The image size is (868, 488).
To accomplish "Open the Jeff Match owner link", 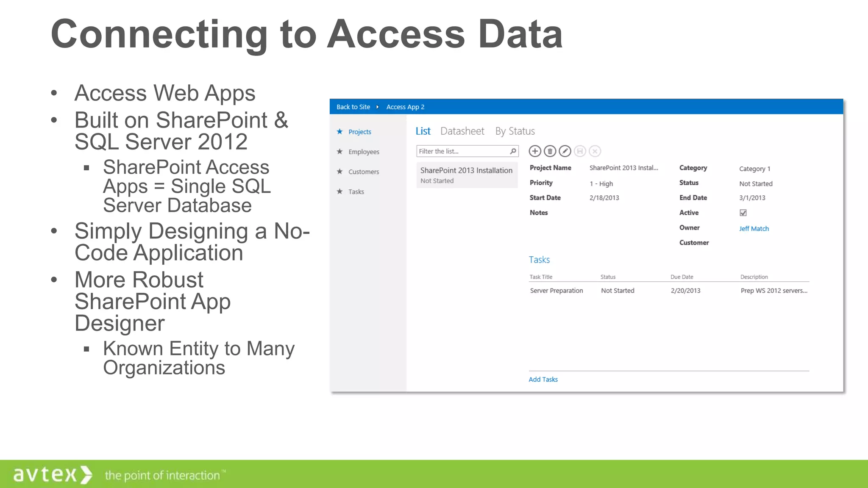I will [754, 228].
